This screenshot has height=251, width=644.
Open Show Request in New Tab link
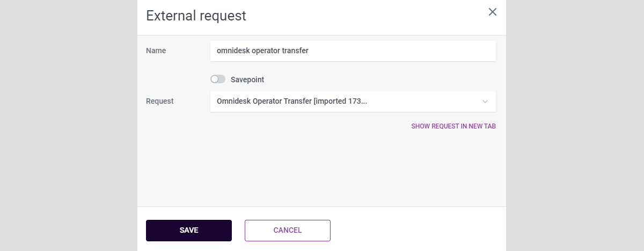(453, 126)
